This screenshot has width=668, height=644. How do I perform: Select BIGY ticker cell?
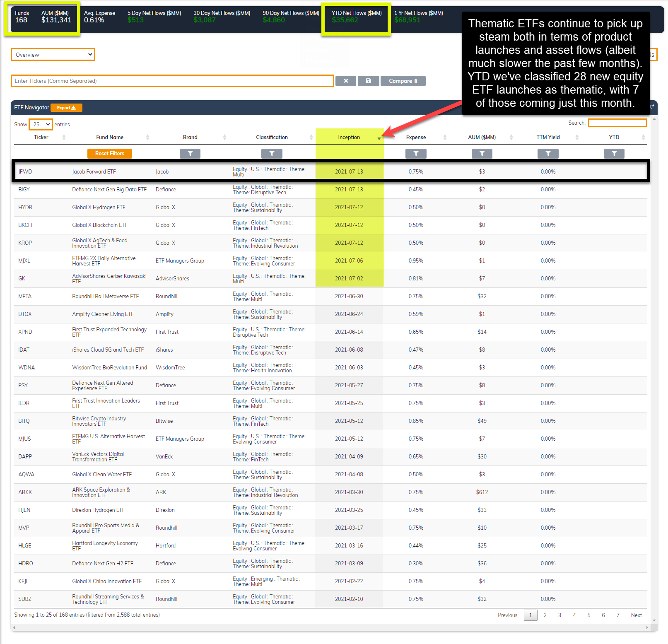(24, 190)
